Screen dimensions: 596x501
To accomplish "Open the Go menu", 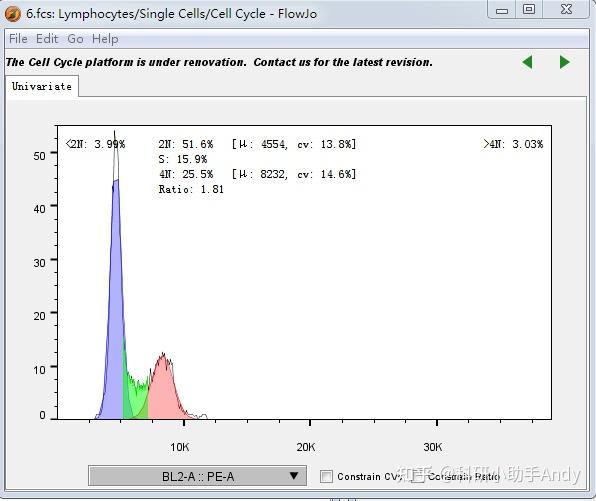I will [75, 39].
